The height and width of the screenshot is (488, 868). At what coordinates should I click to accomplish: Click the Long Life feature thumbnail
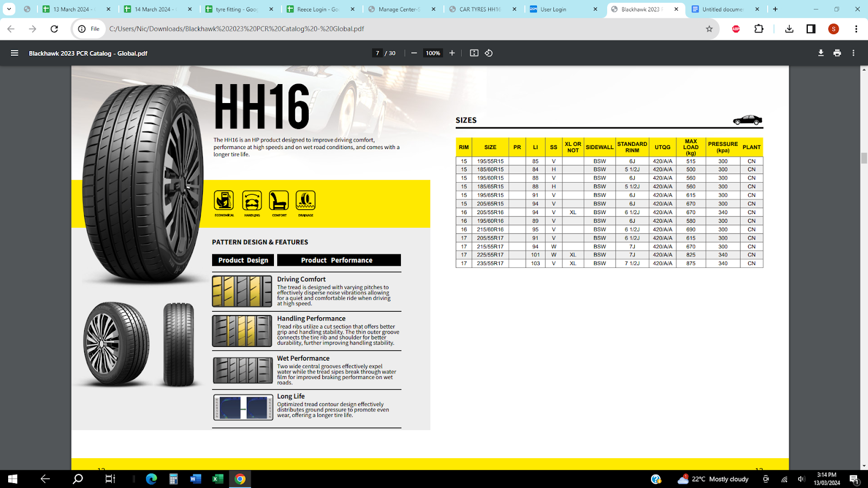click(243, 407)
